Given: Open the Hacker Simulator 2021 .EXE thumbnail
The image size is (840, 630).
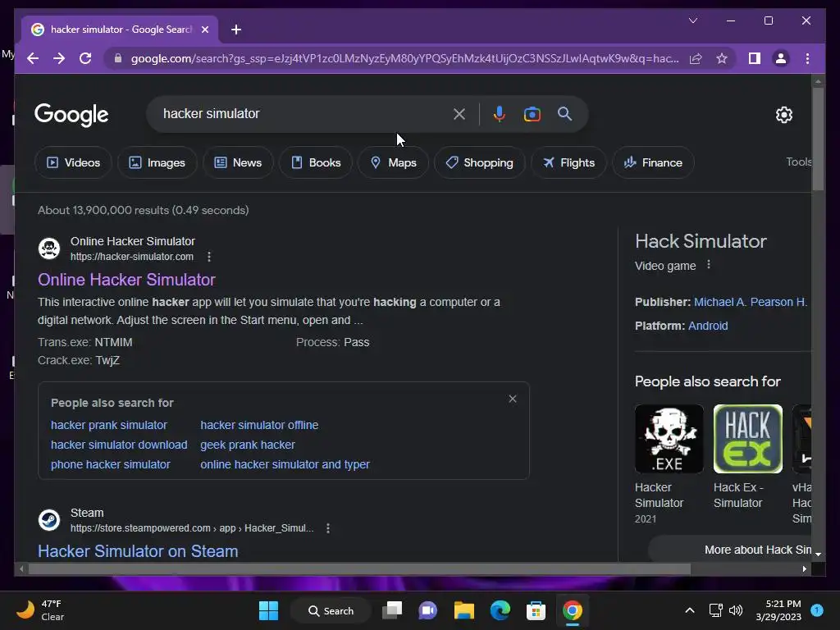Looking at the screenshot, I should [669, 439].
